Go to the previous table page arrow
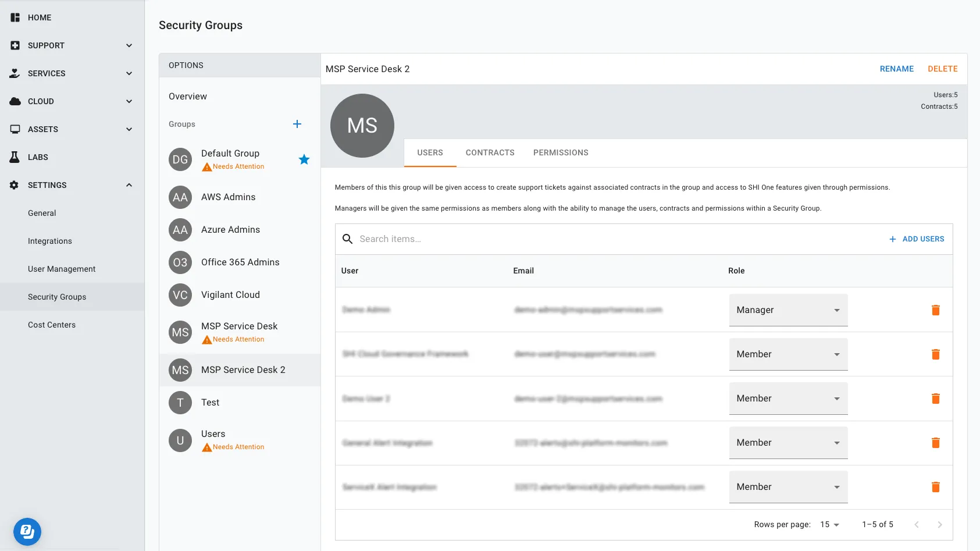The image size is (980, 551). coord(917,525)
